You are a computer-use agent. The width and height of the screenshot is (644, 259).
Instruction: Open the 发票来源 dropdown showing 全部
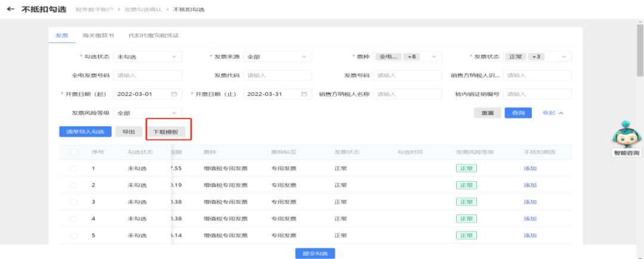point(277,57)
